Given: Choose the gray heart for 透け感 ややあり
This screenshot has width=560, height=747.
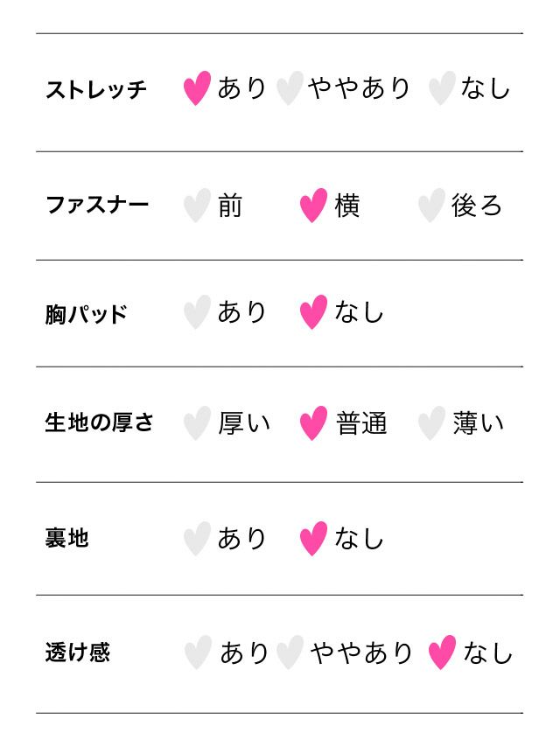Looking at the screenshot, I should [290, 653].
